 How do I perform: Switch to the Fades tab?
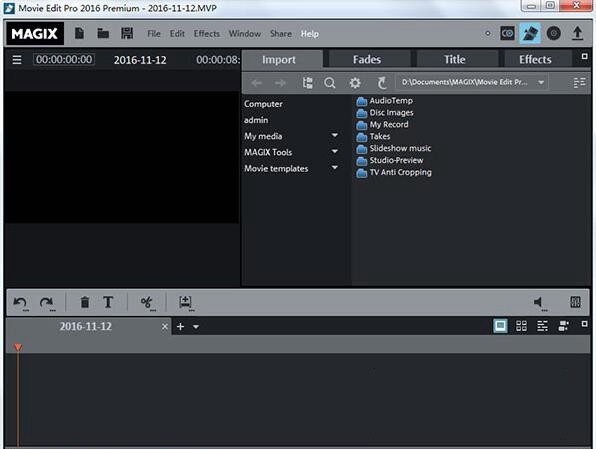click(x=367, y=59)
